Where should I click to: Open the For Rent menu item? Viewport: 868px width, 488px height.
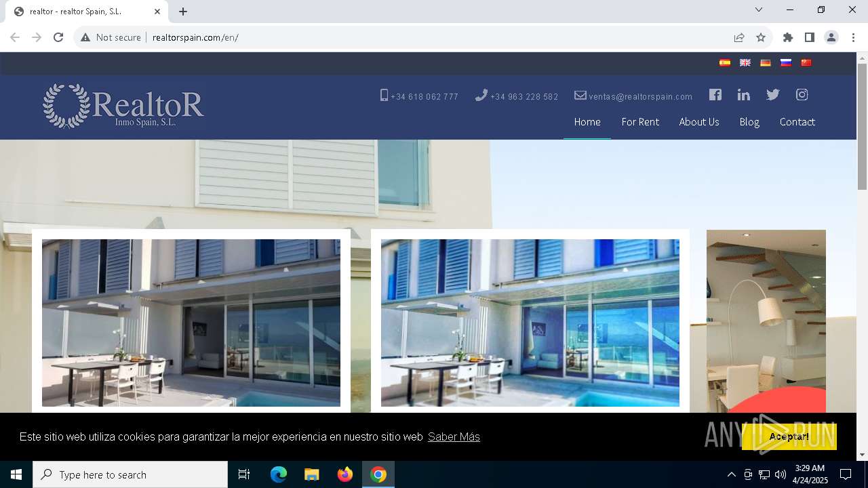[640, 122]
